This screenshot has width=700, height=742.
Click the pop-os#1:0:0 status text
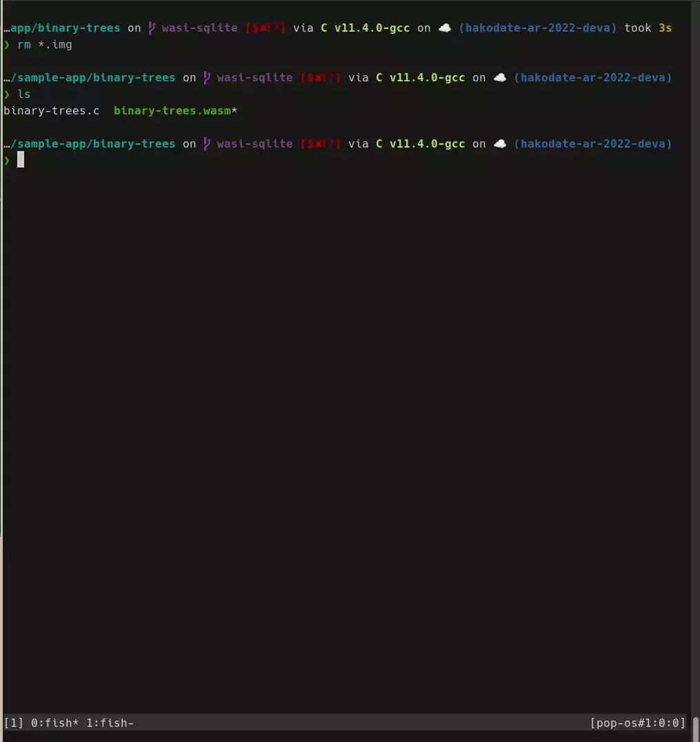coord(637,723)
